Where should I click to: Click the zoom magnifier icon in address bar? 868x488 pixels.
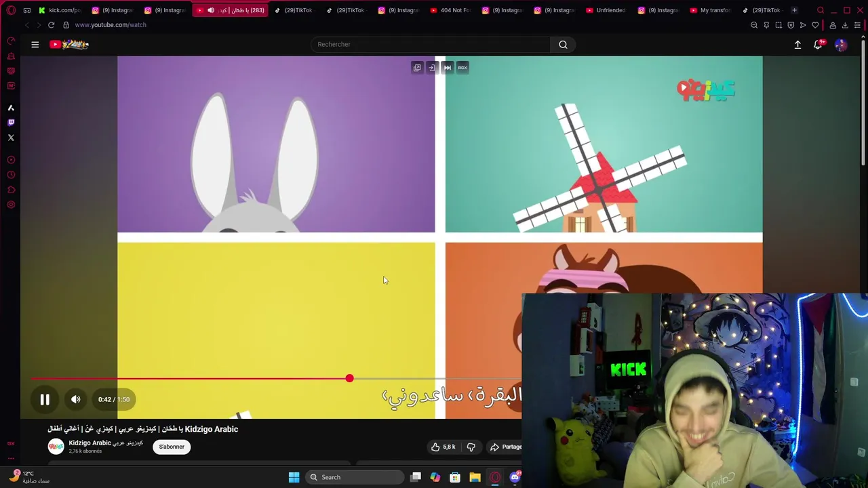pyautogui.click(x=754, y=25)
